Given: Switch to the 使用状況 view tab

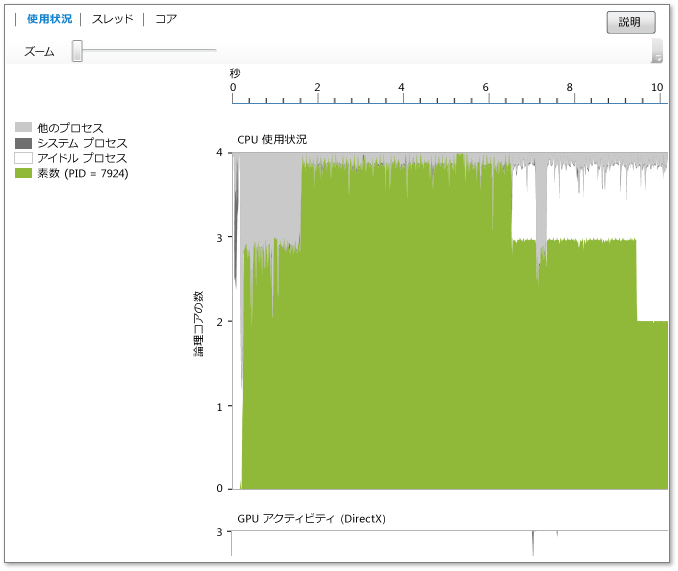Looking at the screenshot, I should pyautogui.click(x=49, y=19).
